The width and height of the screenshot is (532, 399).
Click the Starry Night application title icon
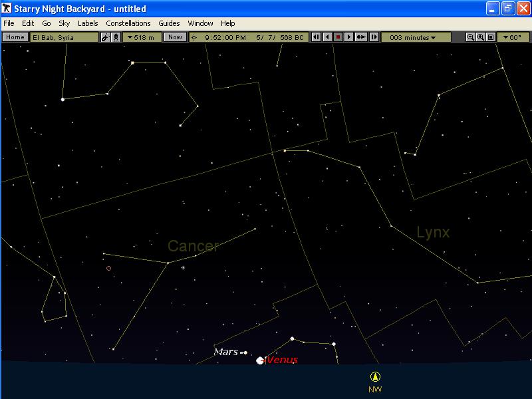pos(7,8)
